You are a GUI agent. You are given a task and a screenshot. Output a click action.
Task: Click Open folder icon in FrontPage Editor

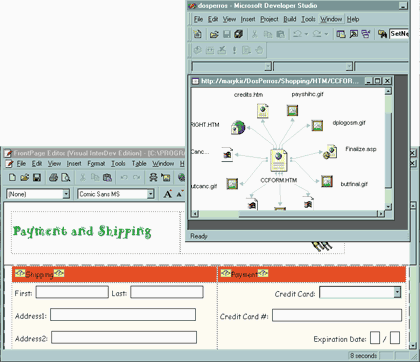[x=24, y=177]
